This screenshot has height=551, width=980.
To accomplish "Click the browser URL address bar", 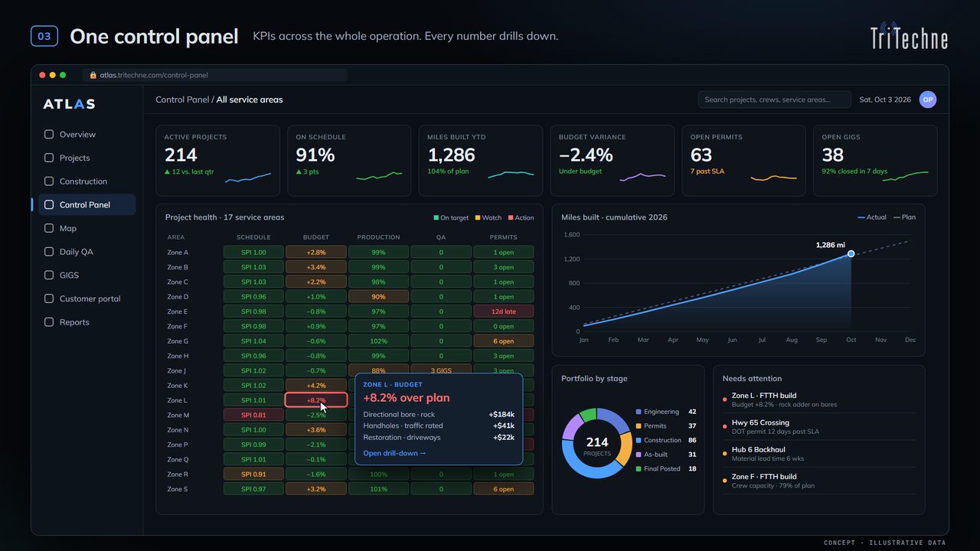I will coord(216,75).
